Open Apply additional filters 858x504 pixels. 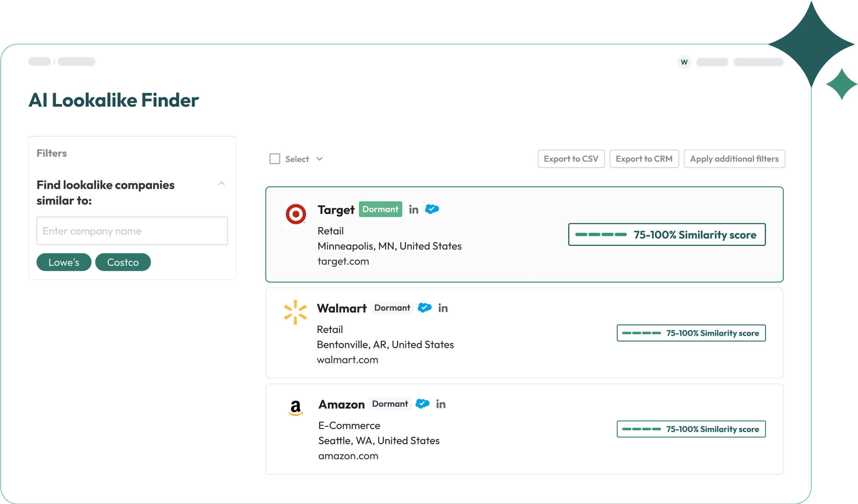[x=734, y=159]
